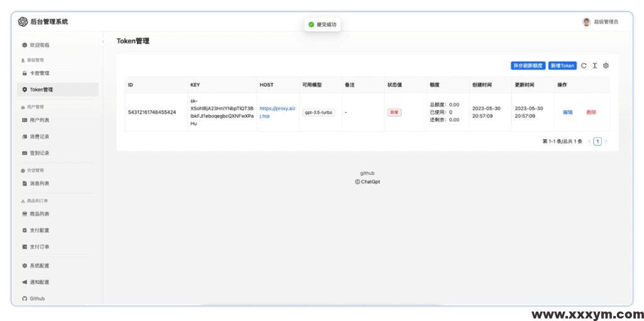
Task: Click the 新增Token button
Action: pos(562,65)
